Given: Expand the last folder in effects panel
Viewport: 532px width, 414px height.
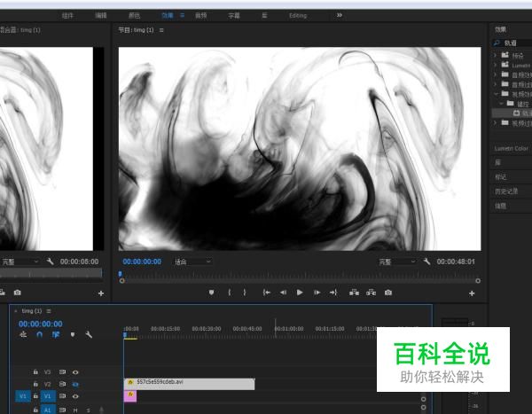Looking at the screenshot, I should pyautogui.click(x=495, y=122).
